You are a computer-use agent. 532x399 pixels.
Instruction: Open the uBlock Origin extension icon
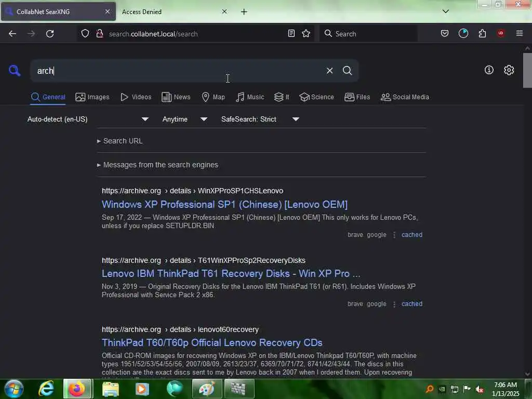click(500, 33)
